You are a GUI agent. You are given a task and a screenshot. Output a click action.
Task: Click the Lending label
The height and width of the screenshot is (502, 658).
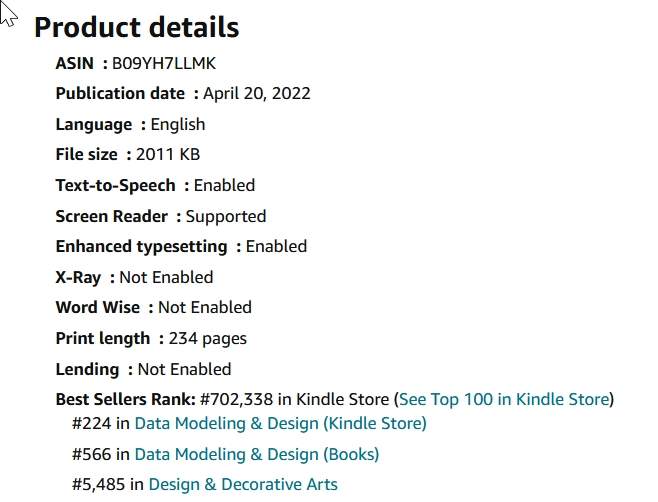[x=87, y=369]
